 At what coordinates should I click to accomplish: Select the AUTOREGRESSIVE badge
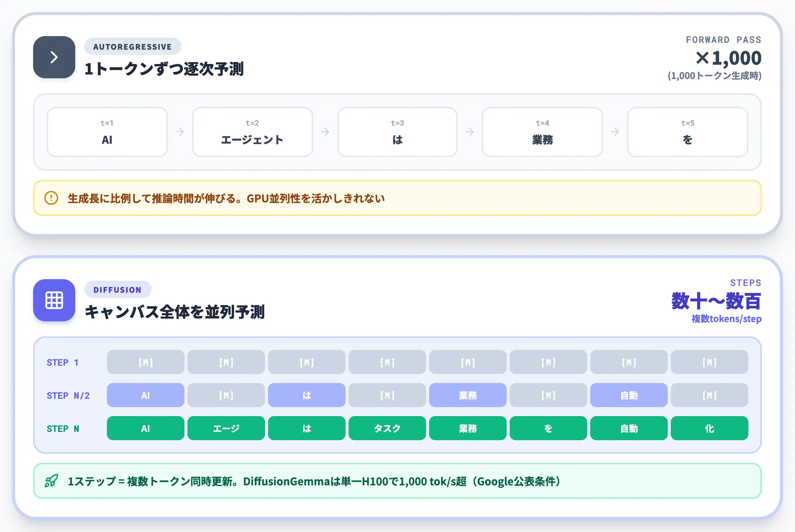coord(132,47)
